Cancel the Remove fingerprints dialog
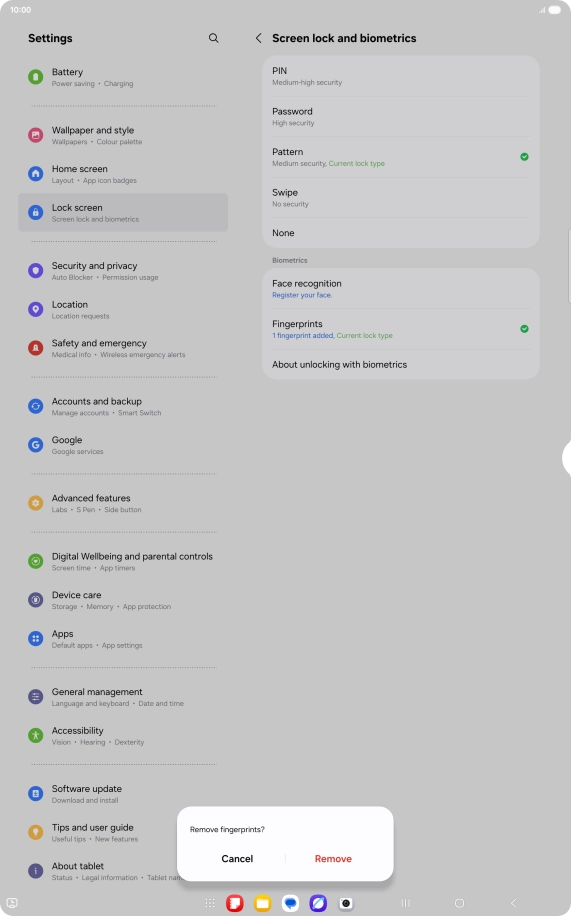 coord(237,859)
